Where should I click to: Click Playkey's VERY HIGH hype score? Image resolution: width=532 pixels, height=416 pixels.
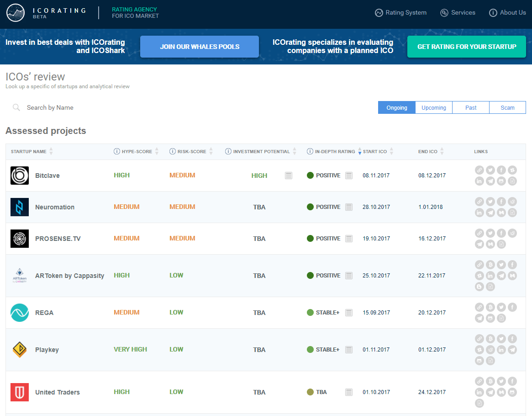[x=130, y=349]
